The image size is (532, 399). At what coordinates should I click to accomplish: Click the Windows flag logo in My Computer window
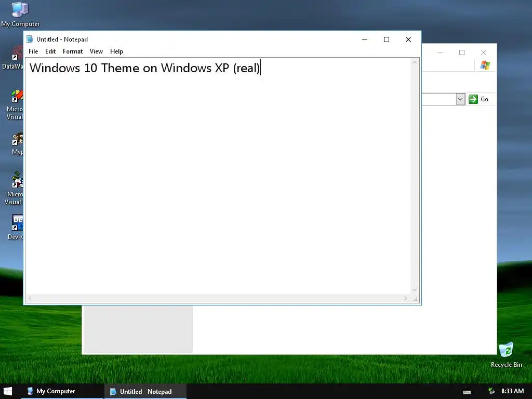point(485,65)
